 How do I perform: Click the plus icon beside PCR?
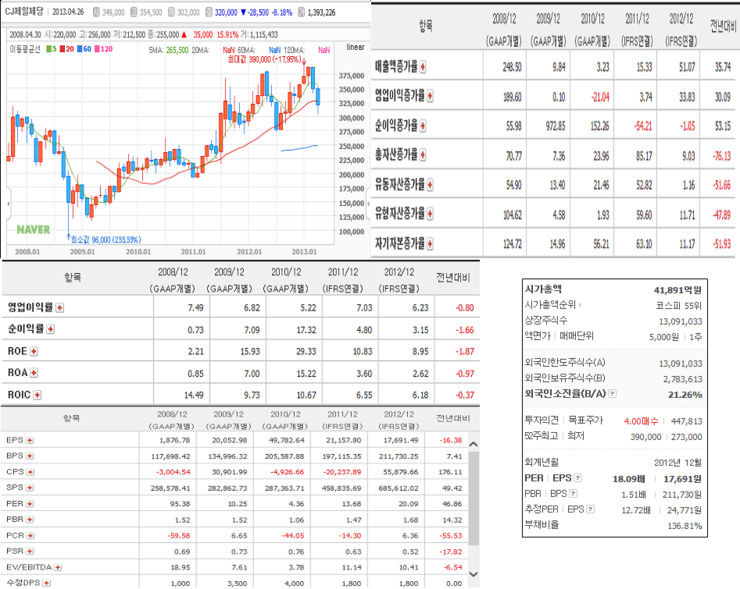[x=30, y=536]
